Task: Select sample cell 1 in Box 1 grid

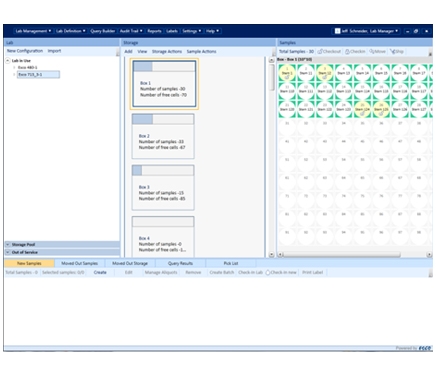Action: click(287, 73)
